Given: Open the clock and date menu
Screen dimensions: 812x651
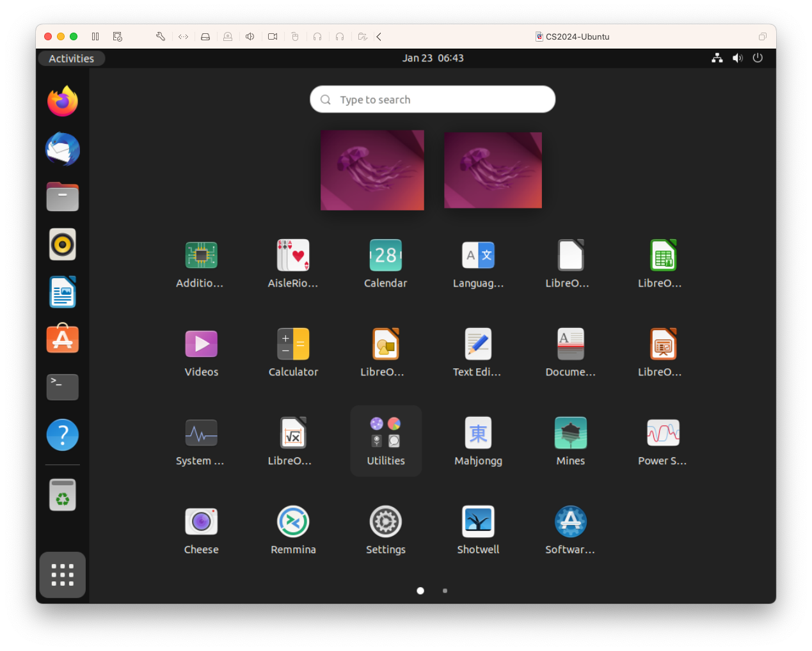Looking at the screenshot, I should coord(433,58).
